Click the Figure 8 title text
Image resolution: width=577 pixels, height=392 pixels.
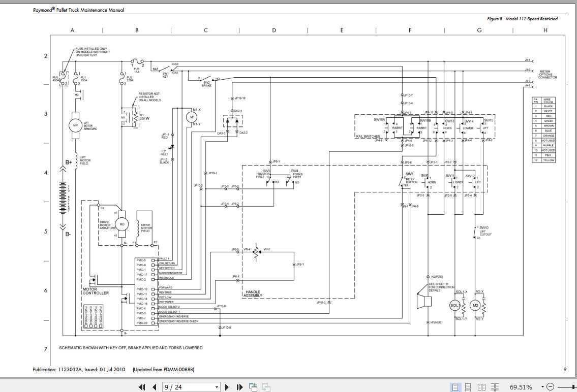[523, 18]
